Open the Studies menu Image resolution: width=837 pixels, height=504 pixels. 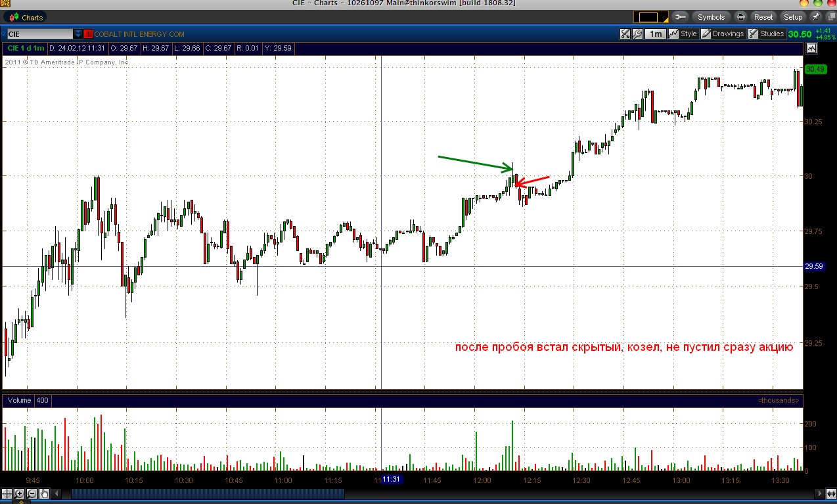767,34
